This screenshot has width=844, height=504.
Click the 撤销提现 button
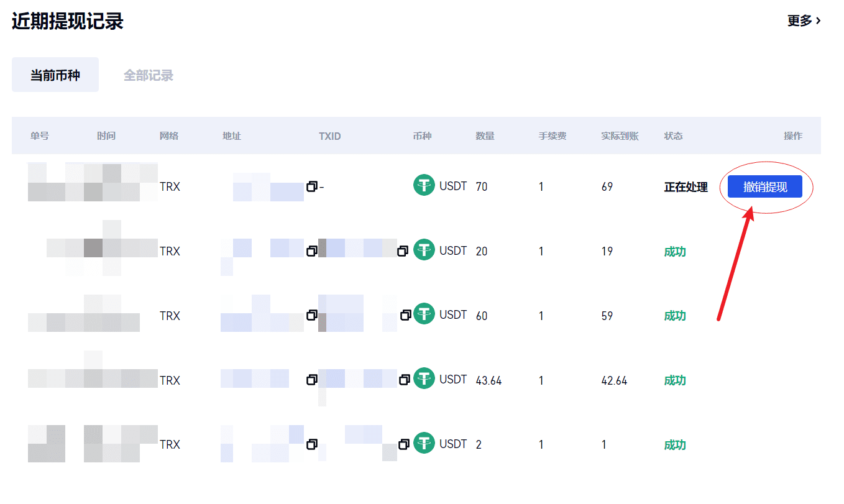(x=765, y=186)
